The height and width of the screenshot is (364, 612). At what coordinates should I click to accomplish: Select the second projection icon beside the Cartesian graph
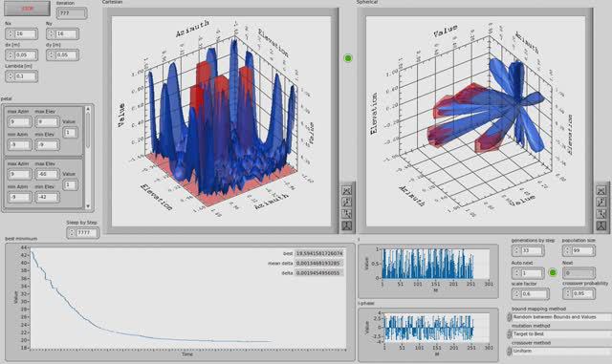(x=346, y=203)
